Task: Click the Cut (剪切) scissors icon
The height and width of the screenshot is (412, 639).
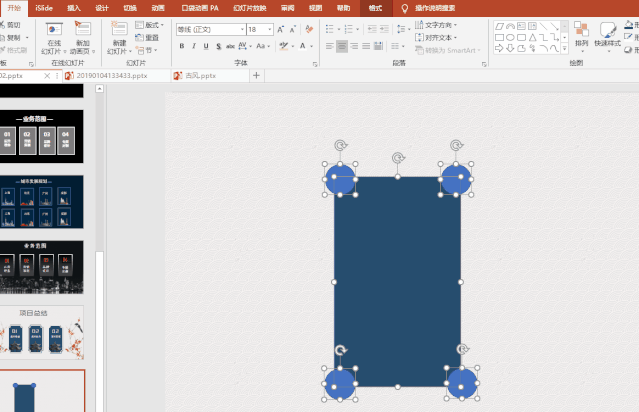Action: (2, 25)
